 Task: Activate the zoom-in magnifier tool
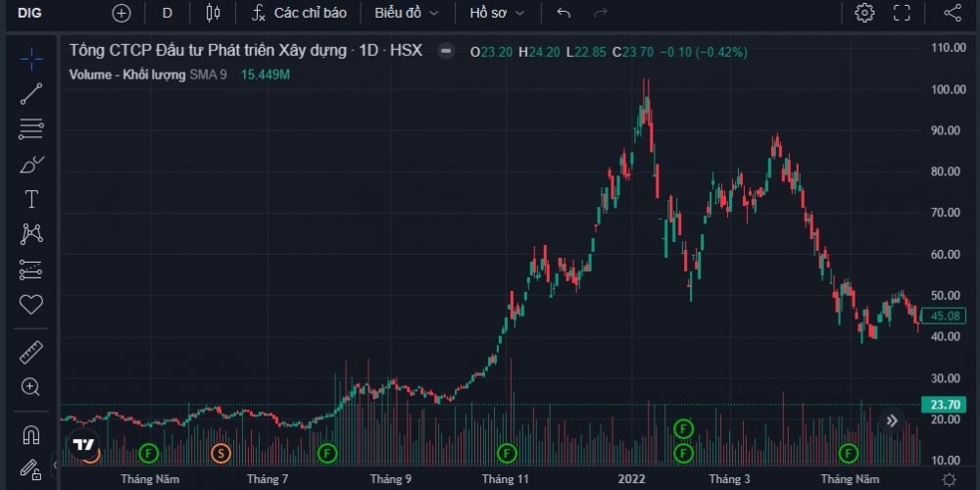point(31,387)
